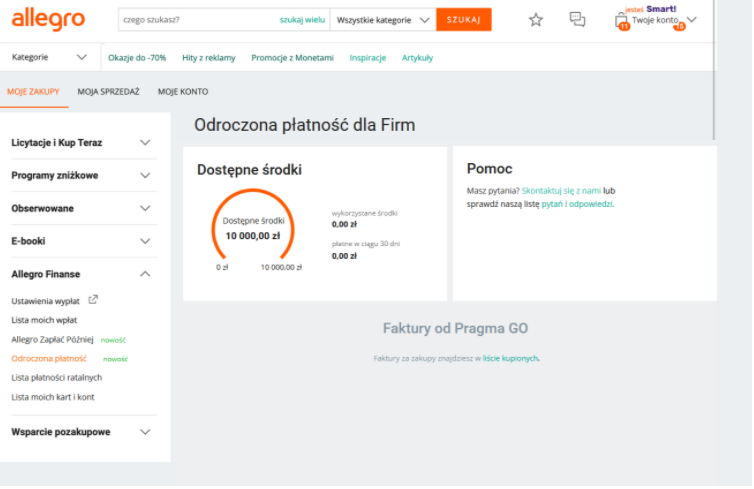Open 'Hity z reklamy' link

click(209, 58)
